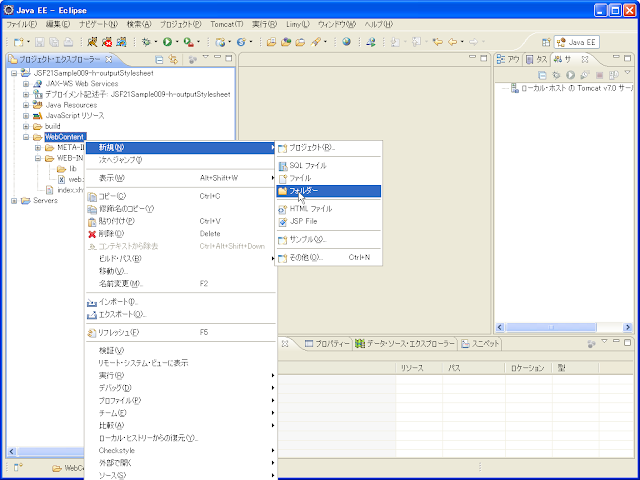Click Collapse All in Project Explorer
The height and width of the screenshot is (480, 640).
pyautogui.click(x=160, y=60)
